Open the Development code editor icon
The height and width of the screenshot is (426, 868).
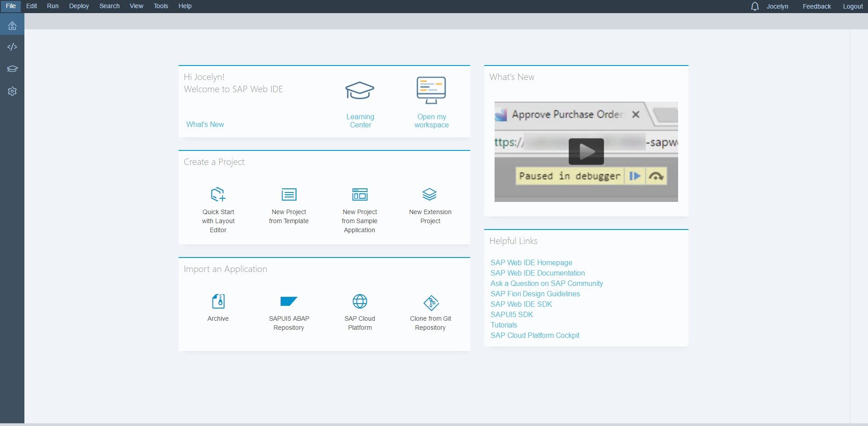12,47
